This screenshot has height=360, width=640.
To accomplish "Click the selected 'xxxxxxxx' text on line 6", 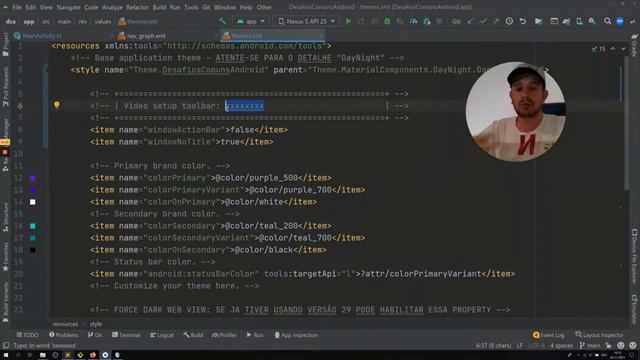I will [244, 106].
